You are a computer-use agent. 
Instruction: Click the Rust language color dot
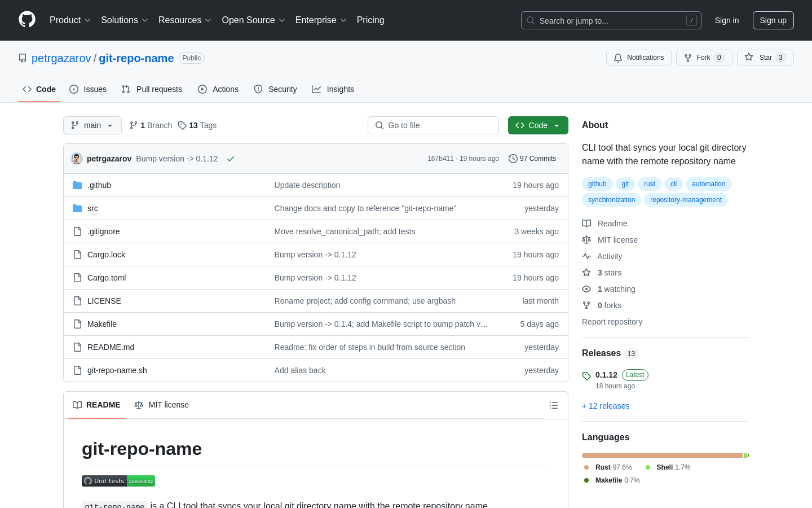[x=586, y=467]
